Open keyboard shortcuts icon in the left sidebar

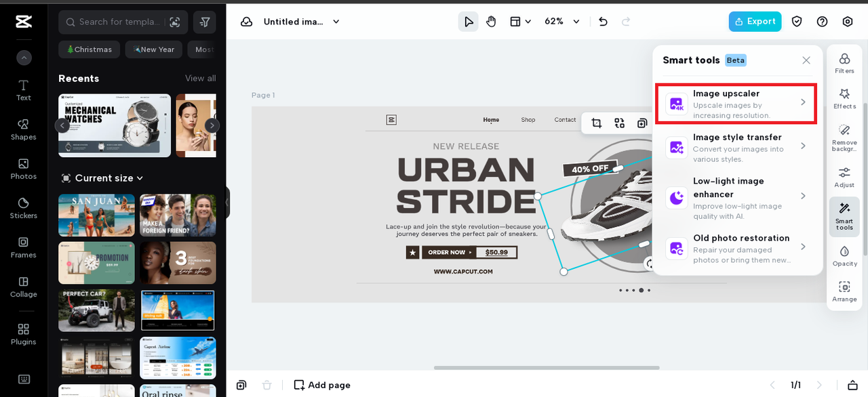coord(24,379)
